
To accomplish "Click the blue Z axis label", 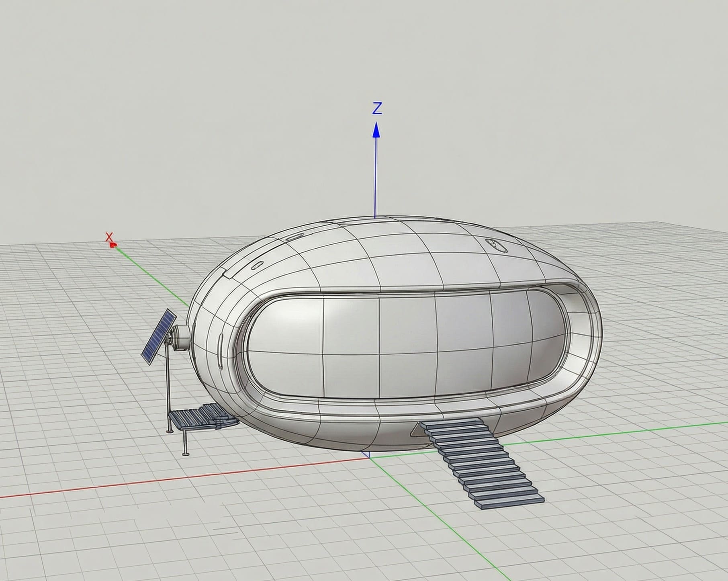I will [377, 108].
